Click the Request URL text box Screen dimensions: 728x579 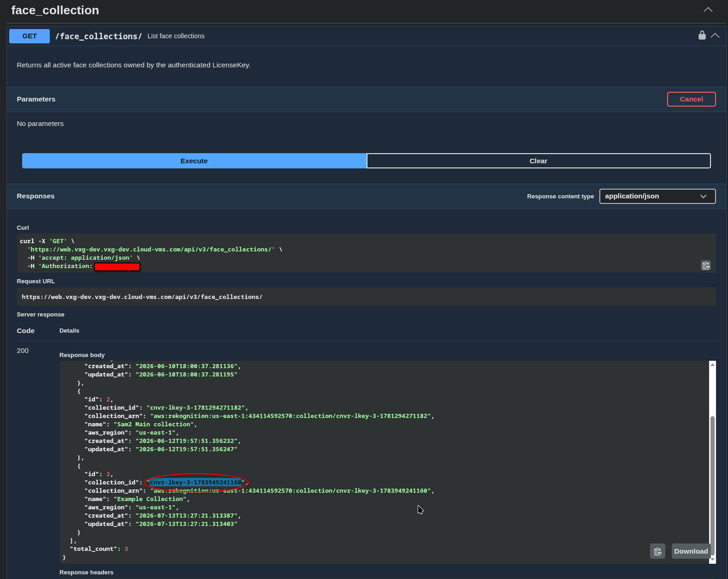tap(366, 297)
